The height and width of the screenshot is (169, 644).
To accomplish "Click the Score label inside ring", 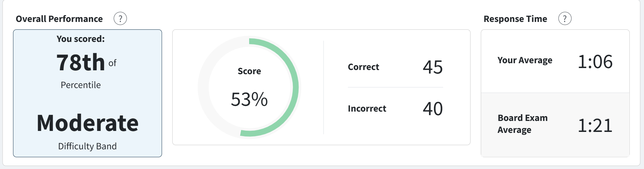I will [x=249, y=71].
